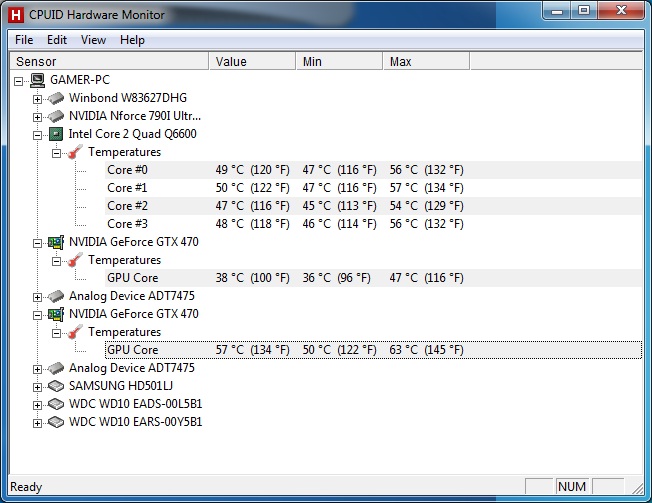Click the NVIDIA Nforce 790I chip icon
This screenshot has height=503, width=652.
[x=56, y=116]
